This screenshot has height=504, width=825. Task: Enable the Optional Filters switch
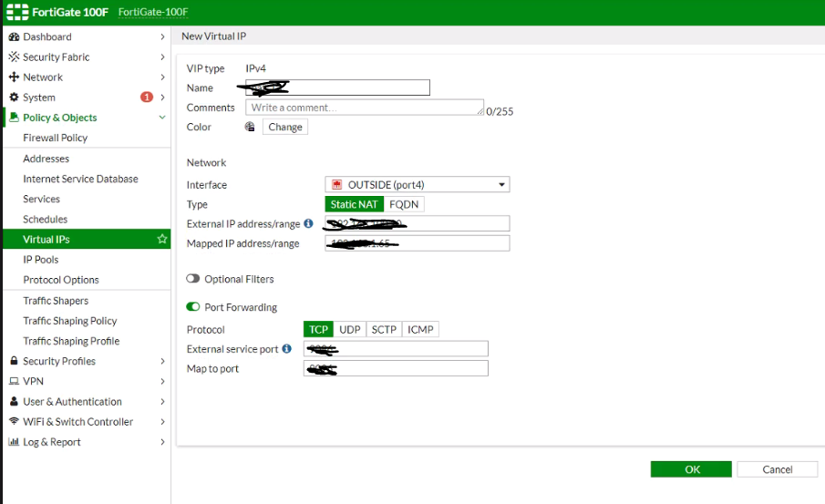(192, 279)
